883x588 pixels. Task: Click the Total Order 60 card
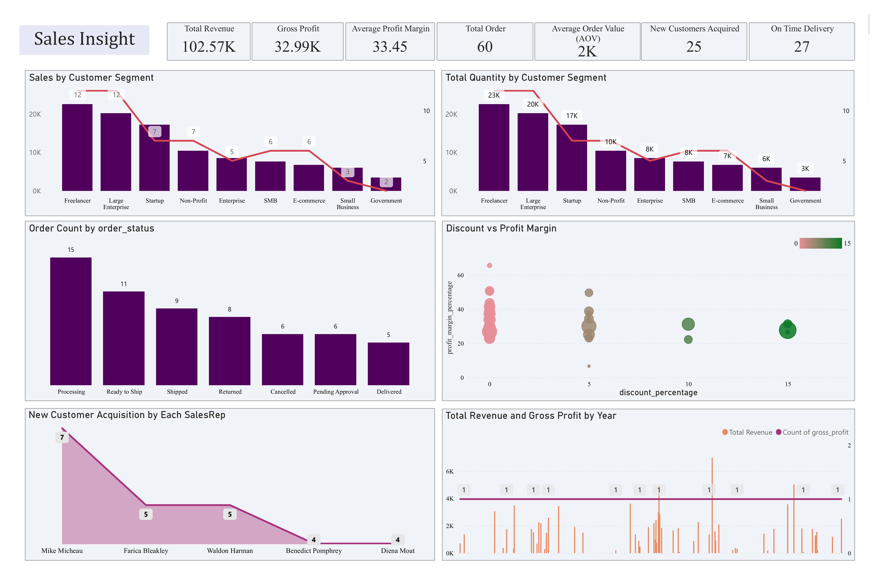click(485, 41)
